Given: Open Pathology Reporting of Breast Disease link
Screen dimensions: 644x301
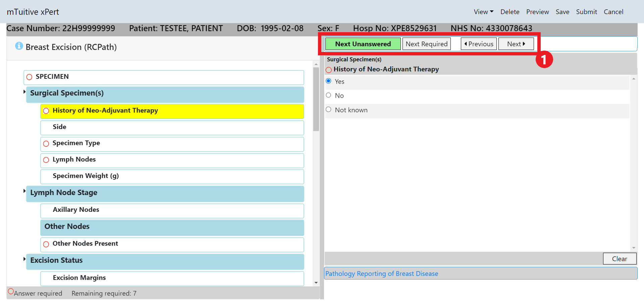Looking at the screenshot, I should pos(382,274).
